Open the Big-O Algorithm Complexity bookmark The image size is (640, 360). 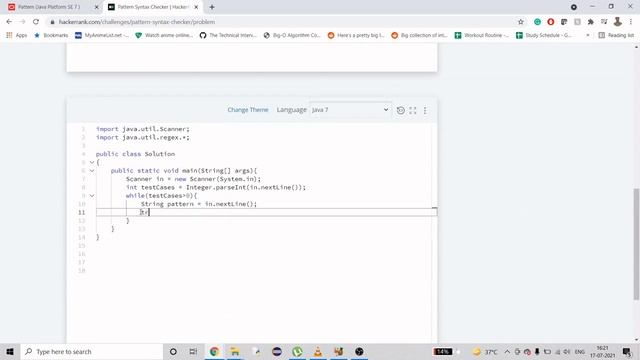pos(292,35)
